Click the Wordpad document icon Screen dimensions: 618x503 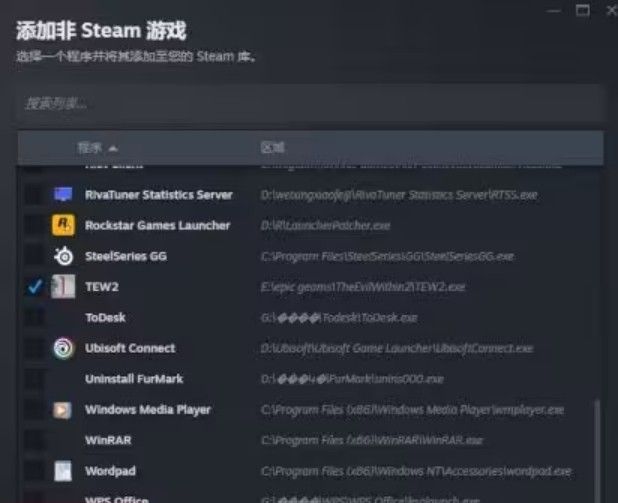(x=63, y=471)
